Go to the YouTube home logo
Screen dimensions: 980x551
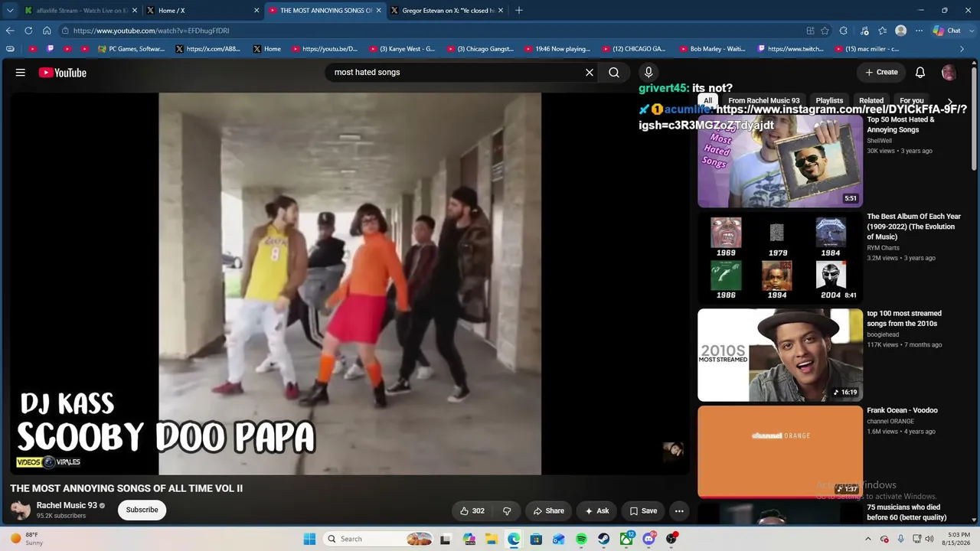click(63, 73)
